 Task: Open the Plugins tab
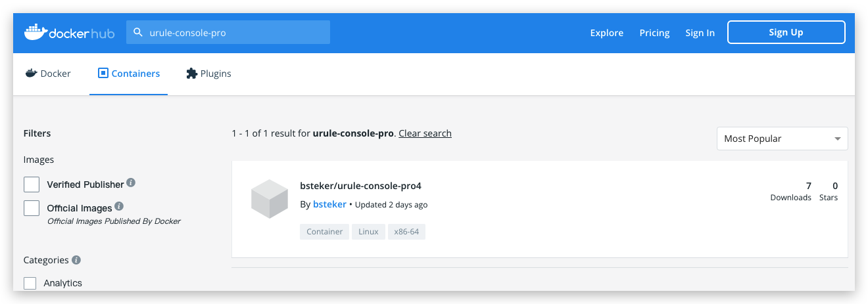(x=208, y=74)
